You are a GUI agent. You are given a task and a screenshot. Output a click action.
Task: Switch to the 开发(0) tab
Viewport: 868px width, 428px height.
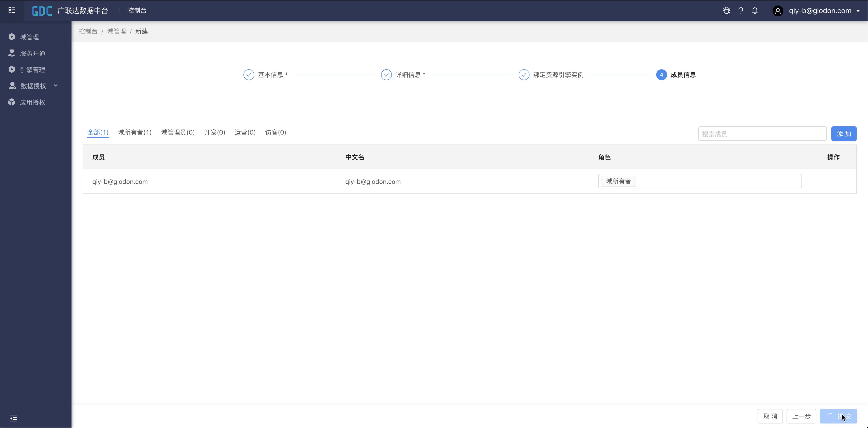(214, 132)
